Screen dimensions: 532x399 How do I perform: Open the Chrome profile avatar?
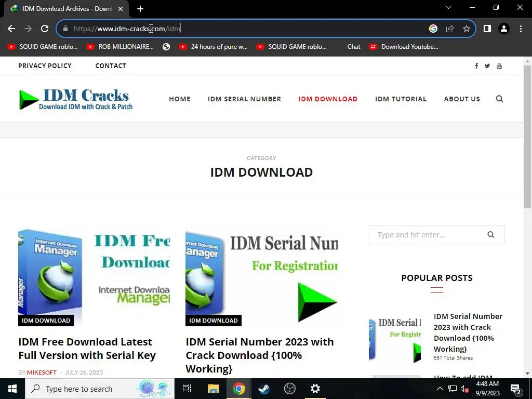point(504,29)
